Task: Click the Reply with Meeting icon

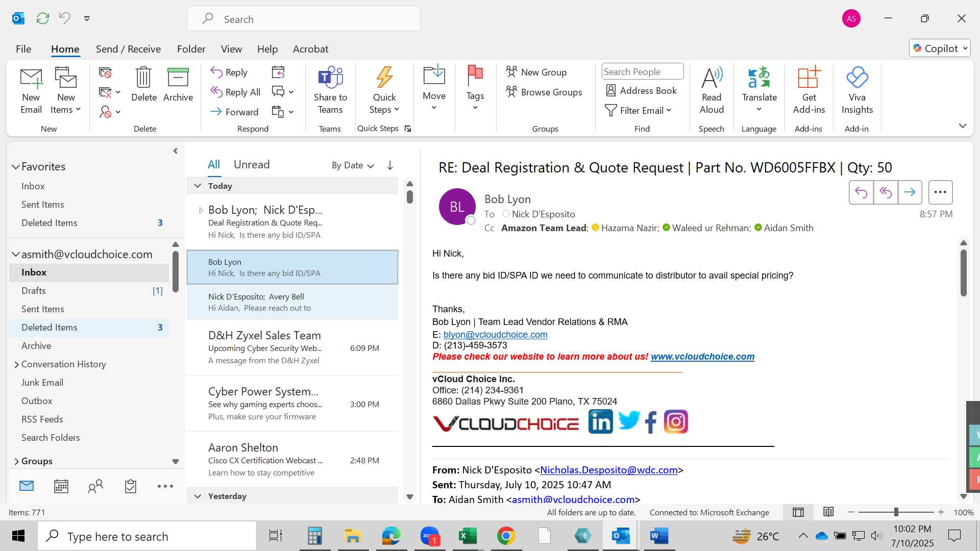Action: click(278, 72)
